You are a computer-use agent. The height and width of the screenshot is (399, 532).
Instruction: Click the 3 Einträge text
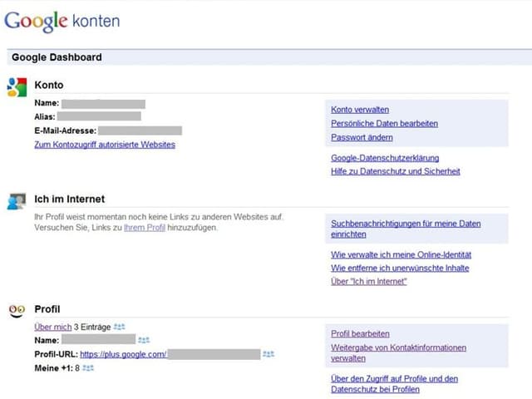(92, 327)
